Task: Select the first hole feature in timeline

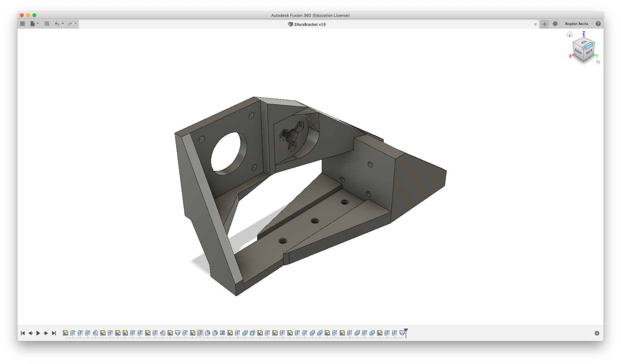Action: [178, 333]
